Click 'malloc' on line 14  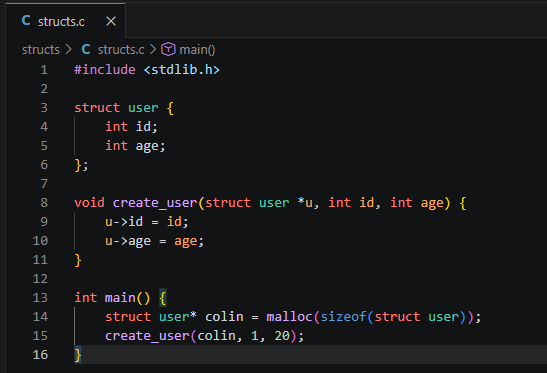289,317
